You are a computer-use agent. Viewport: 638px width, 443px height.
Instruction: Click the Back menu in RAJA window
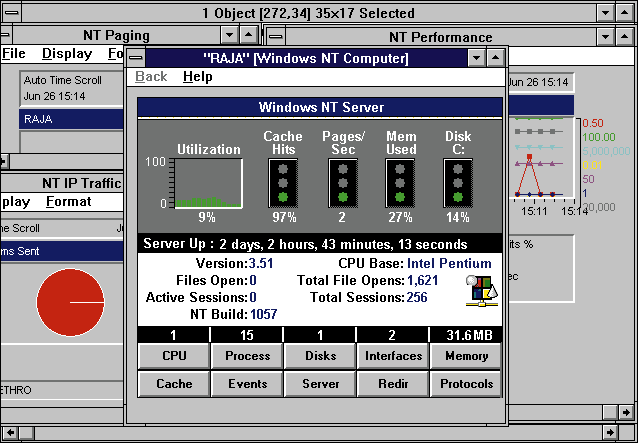pos(151,76)
